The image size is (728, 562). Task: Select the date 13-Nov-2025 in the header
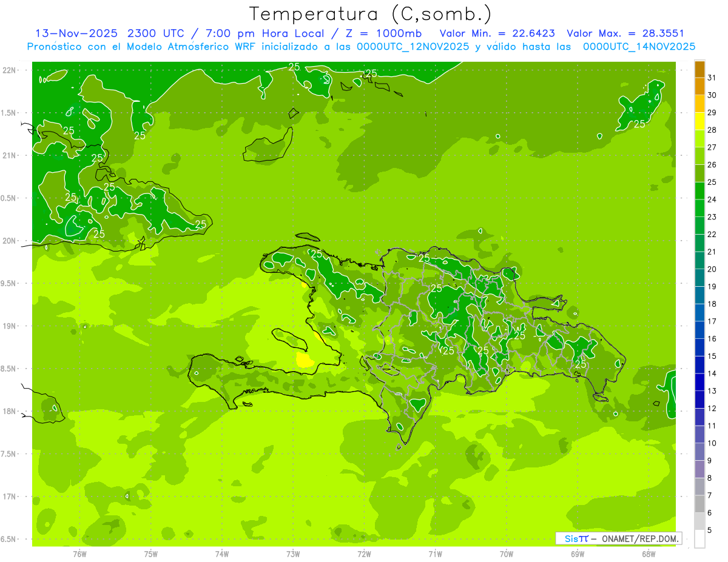(76, 33)
